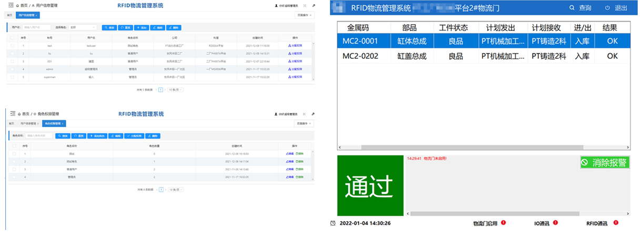Viewport: 644px width, 251px height.
Task: Click 分配权限 icon for user test
Action: click(x=289, y=46)
